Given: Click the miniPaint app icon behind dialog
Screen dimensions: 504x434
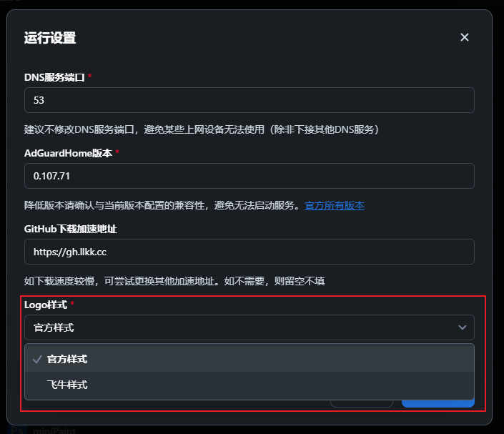Looking at the screenshot, I should (x=16, y=430).
